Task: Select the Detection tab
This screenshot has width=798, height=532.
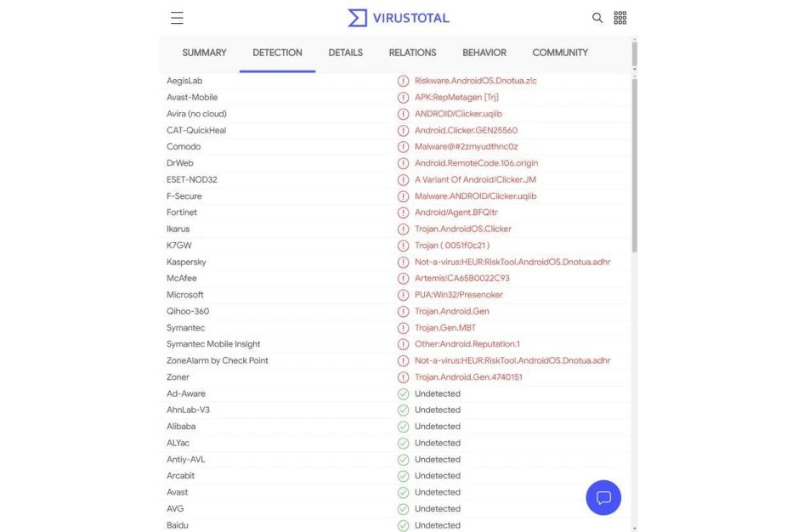Action: 277,53
